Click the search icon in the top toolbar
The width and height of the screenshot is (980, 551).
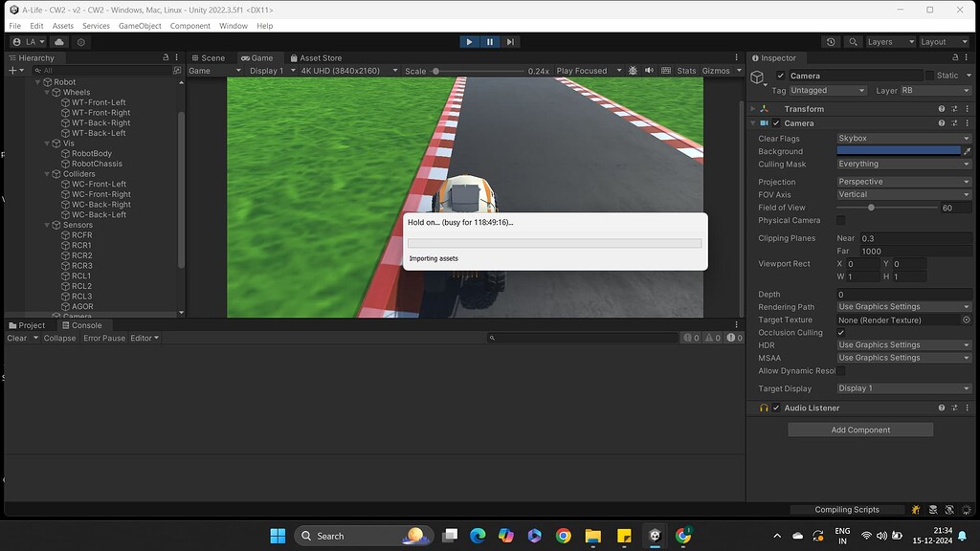pyautogui.click(x=854, y=41)
